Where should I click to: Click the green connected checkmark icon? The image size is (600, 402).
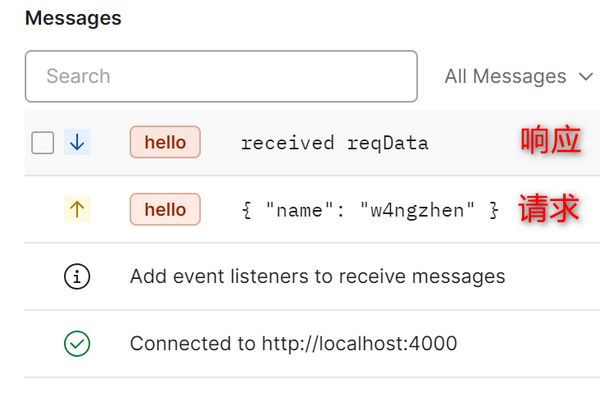pyautogui.click(x=77, y=344)
